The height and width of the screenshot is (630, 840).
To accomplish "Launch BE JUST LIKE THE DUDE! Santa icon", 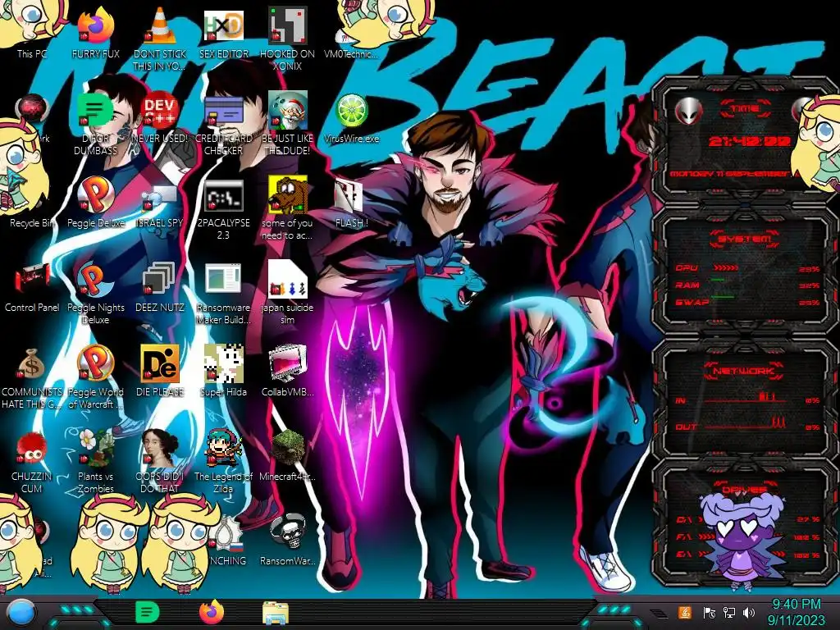I will pyautogui.click(x=288, y=122).
